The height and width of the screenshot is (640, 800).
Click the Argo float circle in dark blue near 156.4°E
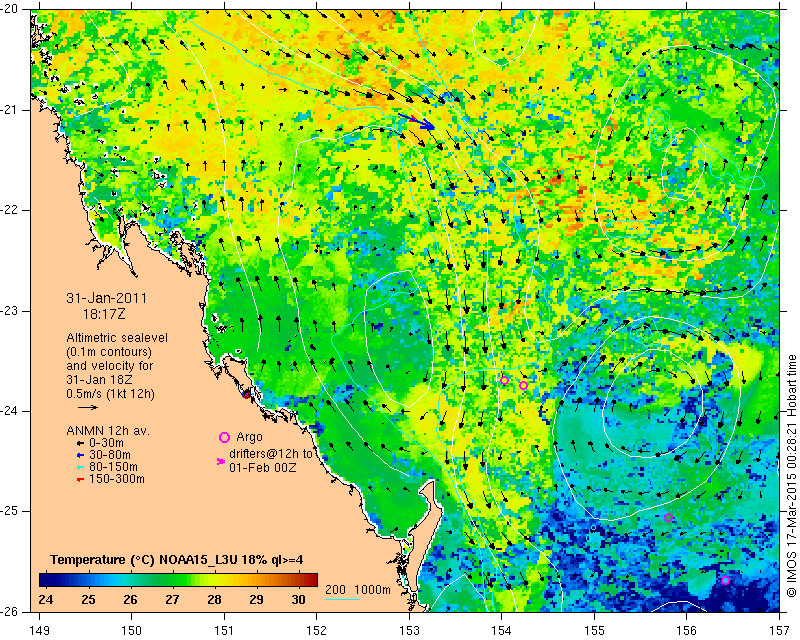click(x=725, y=580)
